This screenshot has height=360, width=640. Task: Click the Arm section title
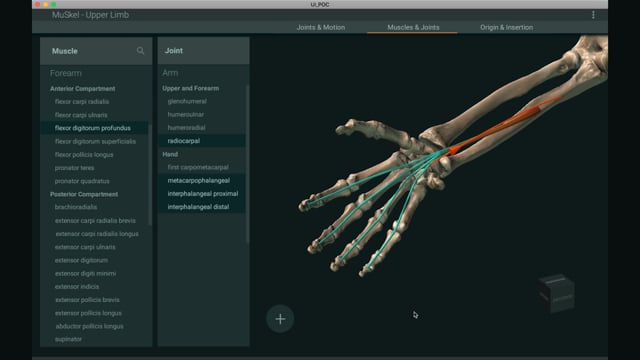tap(170, 73)
